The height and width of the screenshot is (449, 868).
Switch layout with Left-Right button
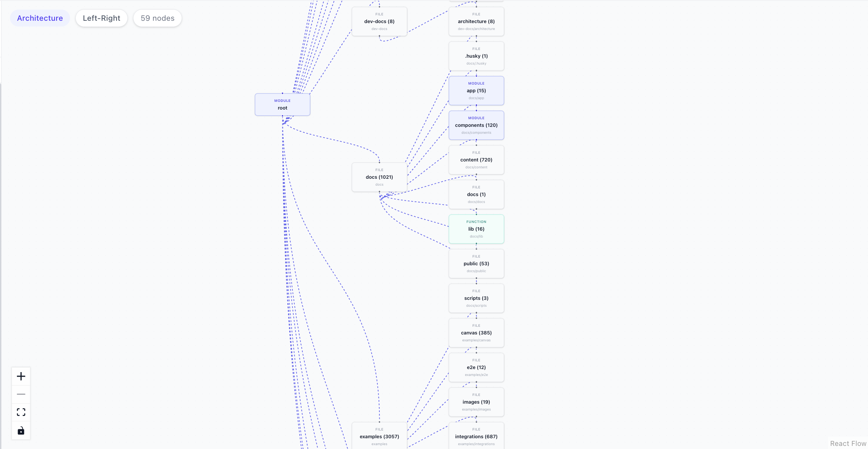pos(102,18)
